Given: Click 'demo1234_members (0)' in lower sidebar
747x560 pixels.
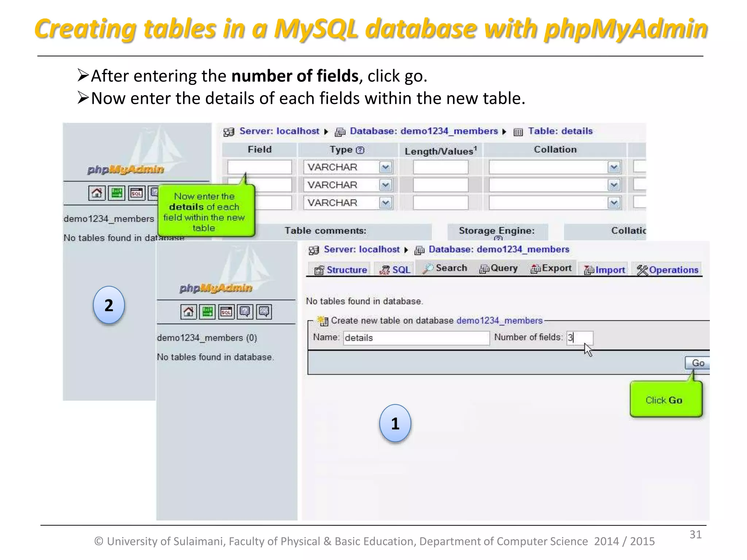Looking at the screenshot, I should point(207,338).
